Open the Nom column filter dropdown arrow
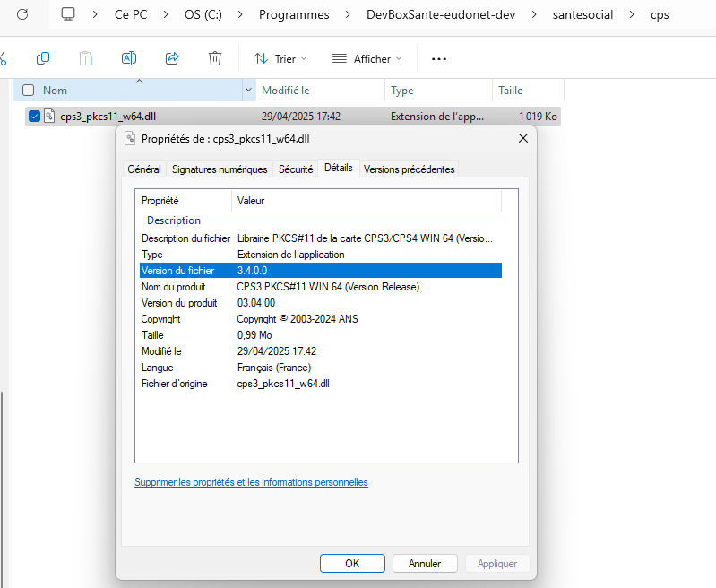The image size is (716, 588). pos(248,90)
